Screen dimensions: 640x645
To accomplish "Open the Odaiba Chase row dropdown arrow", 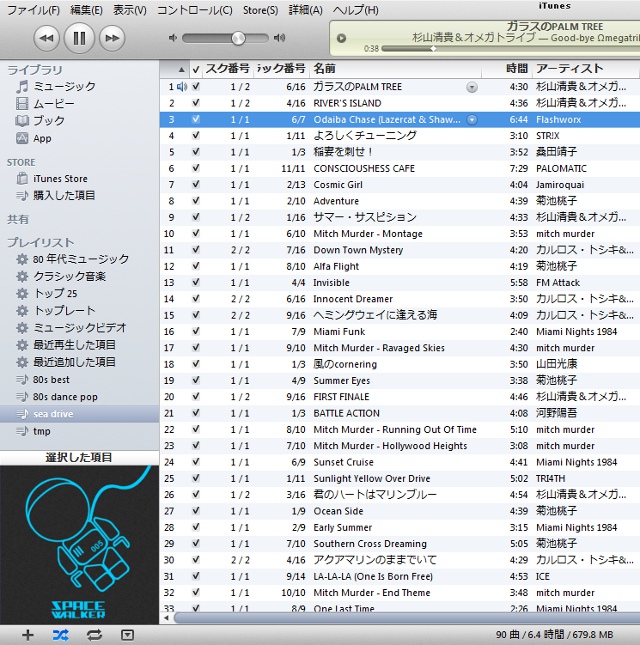I will [472, 120].
